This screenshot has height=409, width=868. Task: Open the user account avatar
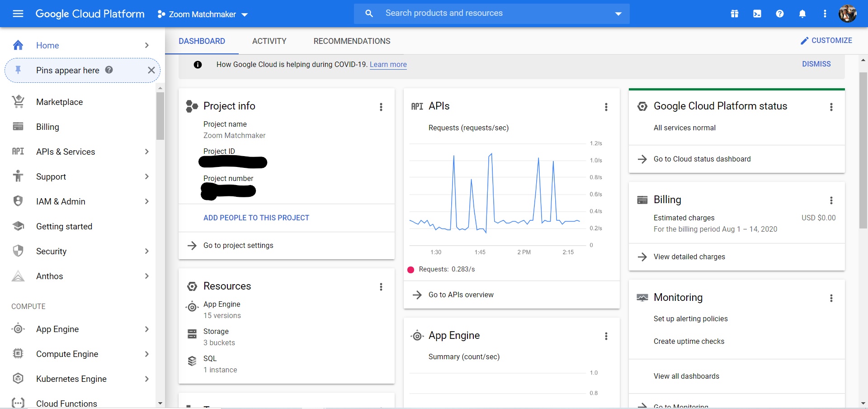point(848,14)
